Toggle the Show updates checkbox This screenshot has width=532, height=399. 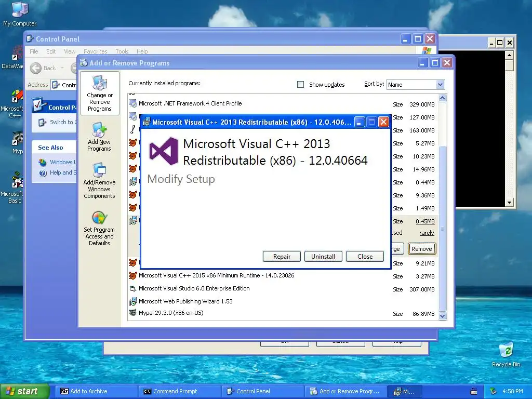click(x=301, y=85)
